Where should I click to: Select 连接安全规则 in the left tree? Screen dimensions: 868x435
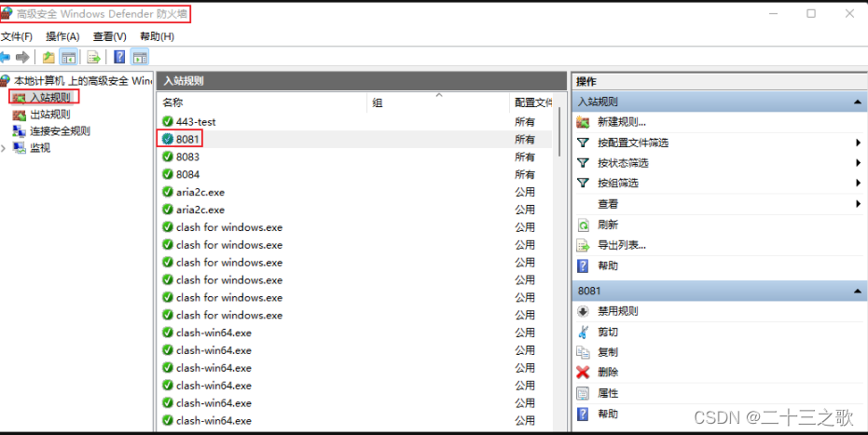click(x=60, y=131)
